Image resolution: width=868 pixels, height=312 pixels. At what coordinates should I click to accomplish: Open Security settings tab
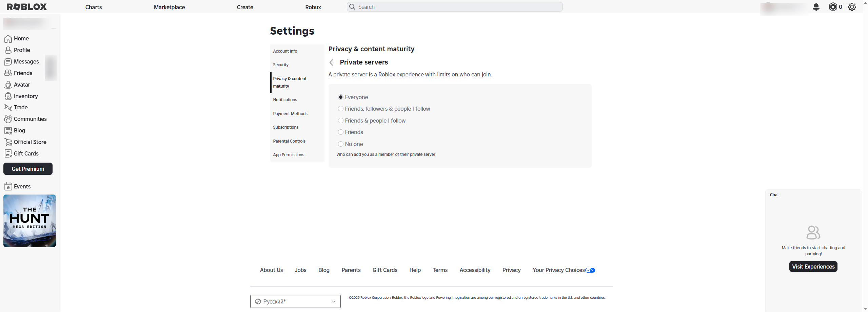click(297, 65)
